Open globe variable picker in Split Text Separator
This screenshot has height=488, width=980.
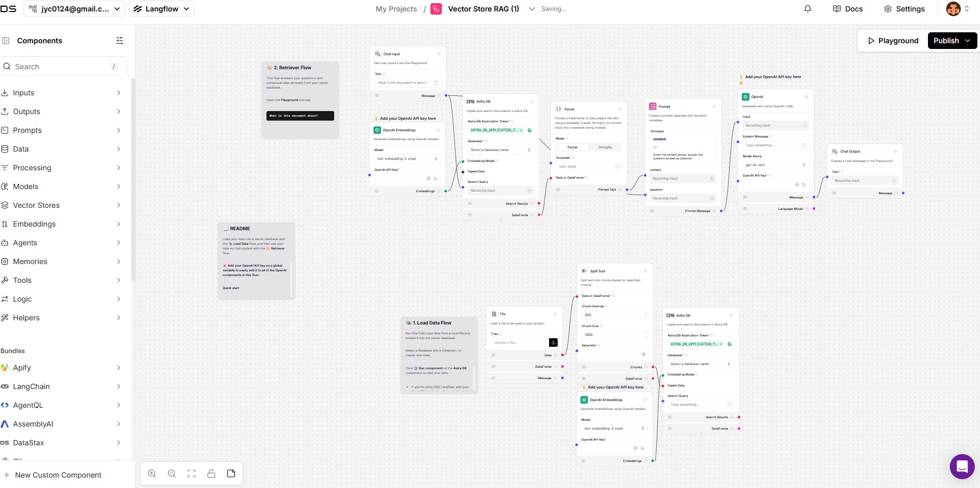(644, 354)
